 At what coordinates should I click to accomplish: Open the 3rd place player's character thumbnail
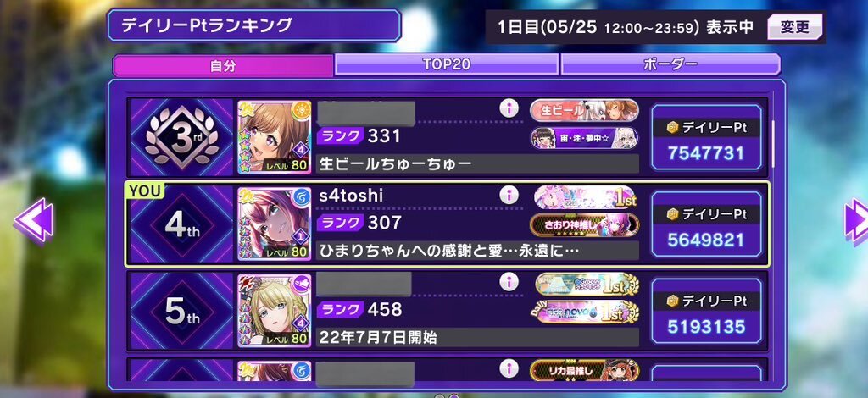pyautogui.click(x=275, y=138)
